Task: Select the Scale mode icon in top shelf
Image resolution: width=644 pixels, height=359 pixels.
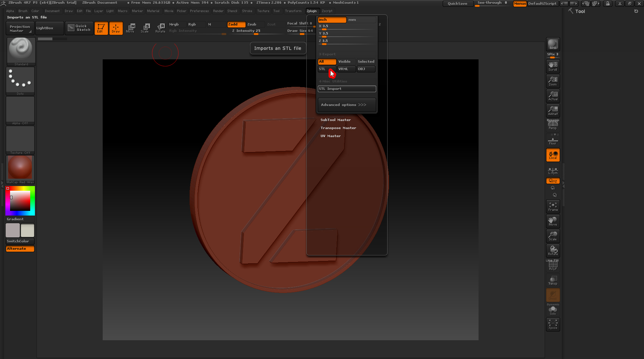Action: [145, 28]
